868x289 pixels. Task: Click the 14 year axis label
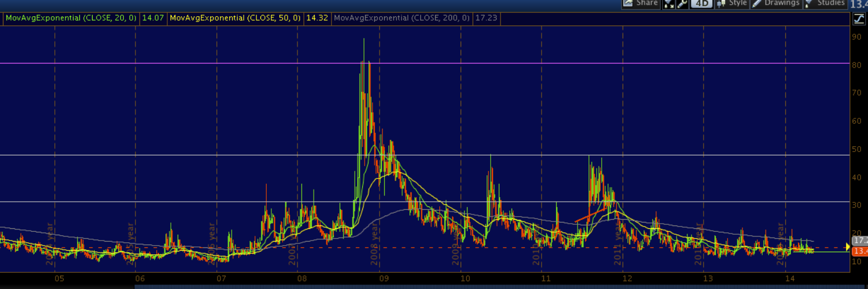(x=789, y=279)
